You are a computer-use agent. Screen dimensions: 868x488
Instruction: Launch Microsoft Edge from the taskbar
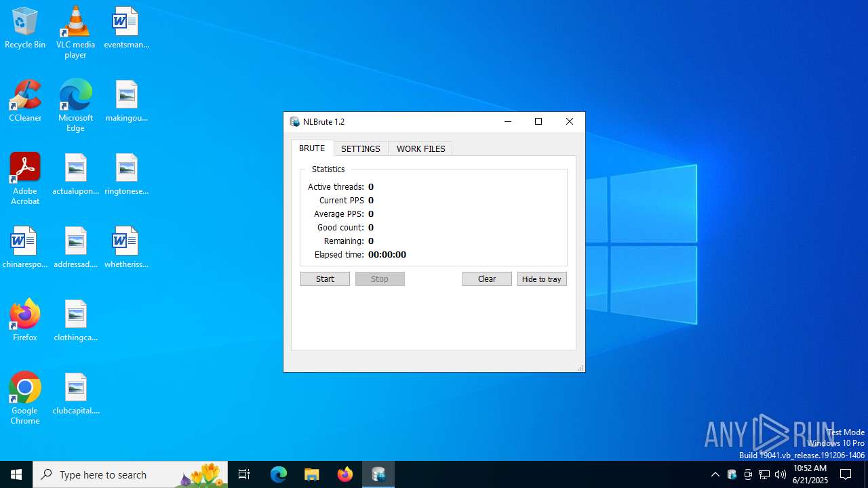[x=279, y=474]
